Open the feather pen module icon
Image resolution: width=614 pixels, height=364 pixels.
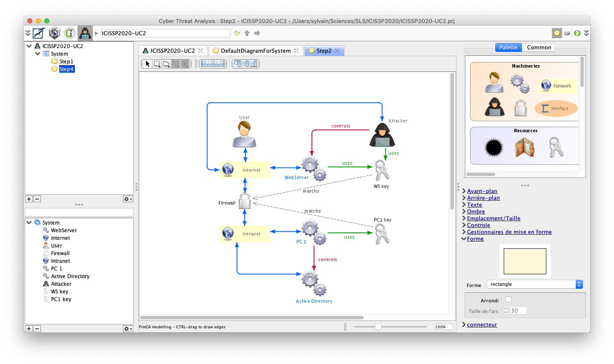39,33
